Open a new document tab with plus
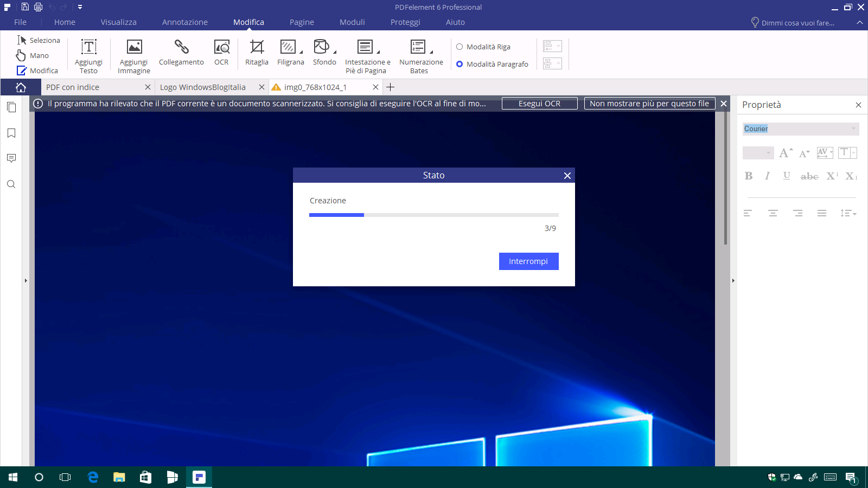 pyautogui.click(x=390, y=87)
